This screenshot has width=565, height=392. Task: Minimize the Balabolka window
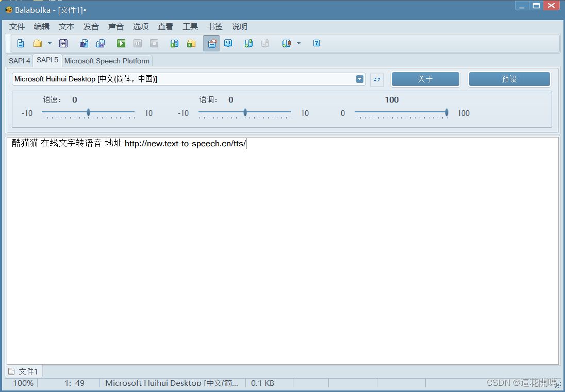(x=522, y=5)
